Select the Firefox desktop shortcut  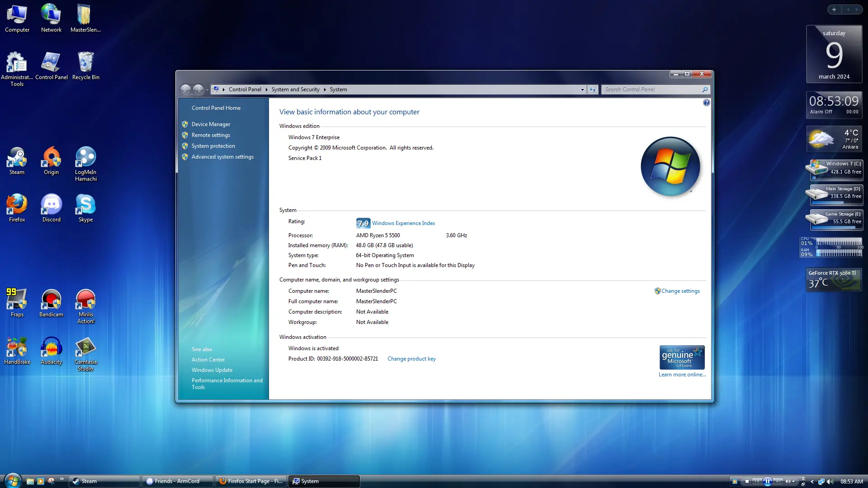tap(17, 208)
